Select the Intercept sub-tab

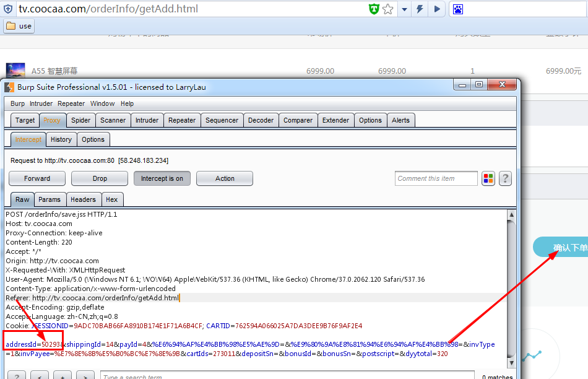(28, 139)
